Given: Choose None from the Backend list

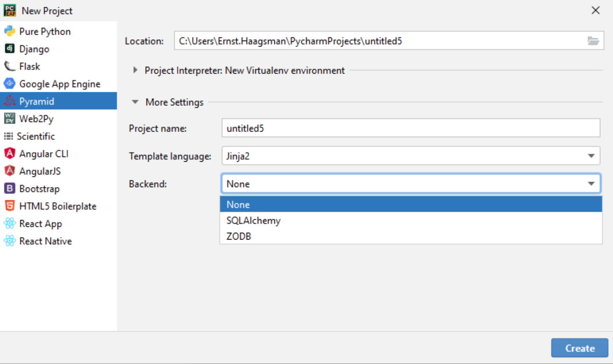Looking at the screenshot, I should pos(411,204).
